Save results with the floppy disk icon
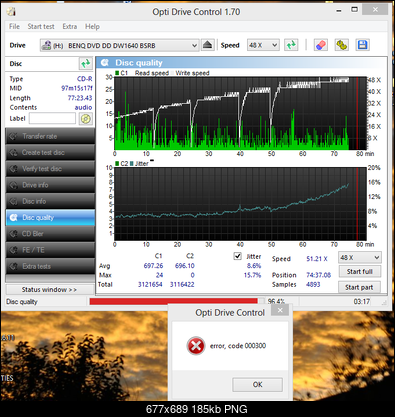The width and height of the screenshot is (395, 417). click(362, 45)
